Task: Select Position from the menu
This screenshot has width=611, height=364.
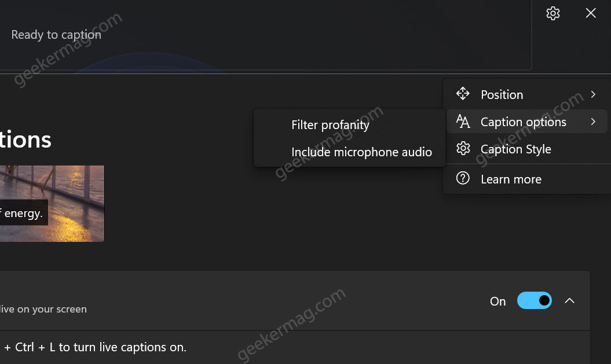Action: (x=502, y=94)
